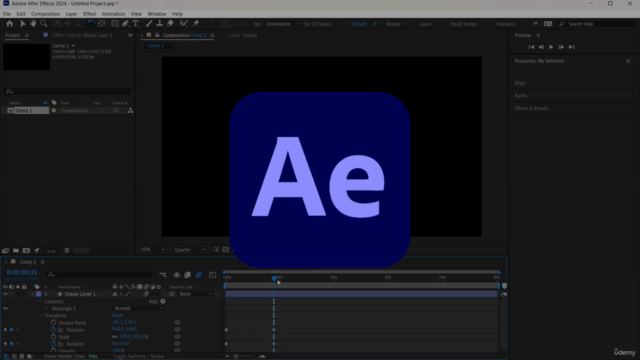Image resolution: width=640 pixels, height=360 pixels.
Task: Click the hide shy layers icon in timeline
Action: (177, 275)
